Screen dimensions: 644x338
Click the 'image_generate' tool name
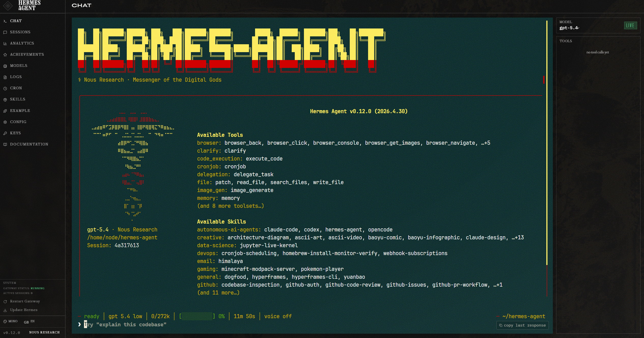pyautogui.click(x=252, y=190)
